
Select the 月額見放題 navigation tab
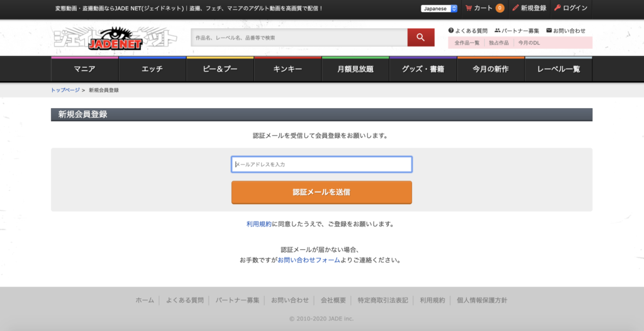(x=355, y=69)
